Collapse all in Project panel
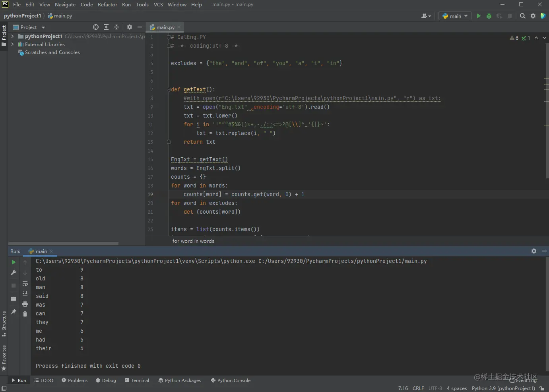 [x=116, y=27]
